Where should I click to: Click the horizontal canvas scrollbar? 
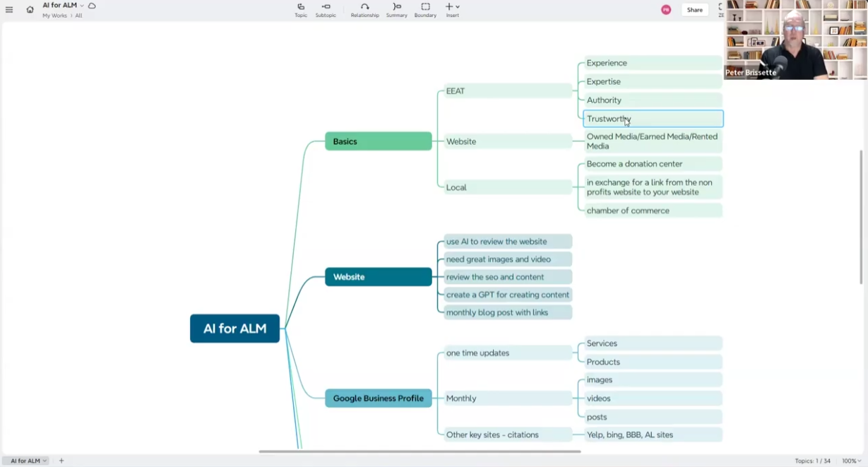420,451
